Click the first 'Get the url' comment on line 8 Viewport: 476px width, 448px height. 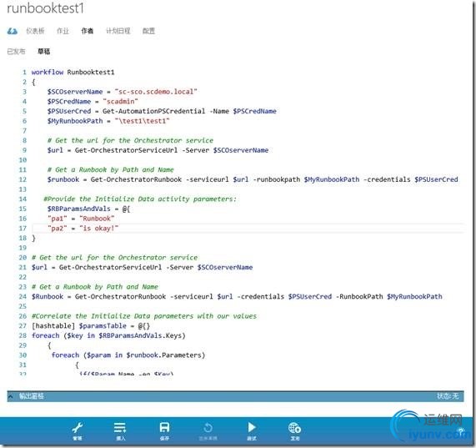click(130, 140)
